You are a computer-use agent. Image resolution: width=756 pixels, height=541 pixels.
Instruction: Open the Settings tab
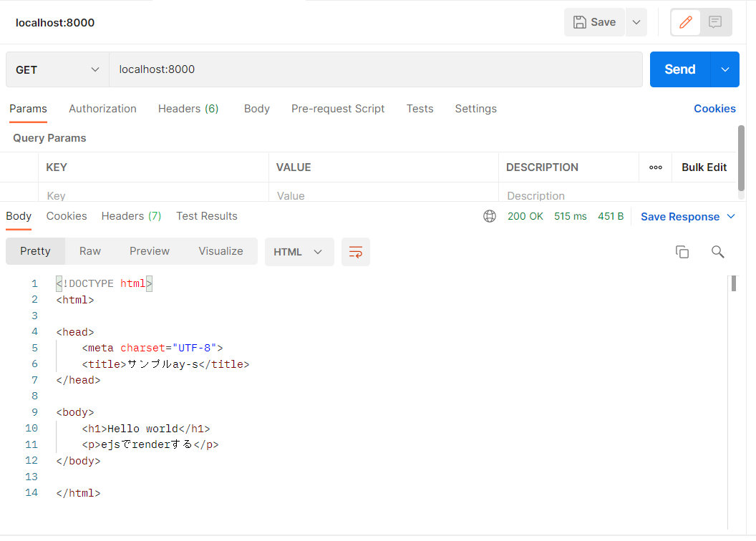pos(476,109)
